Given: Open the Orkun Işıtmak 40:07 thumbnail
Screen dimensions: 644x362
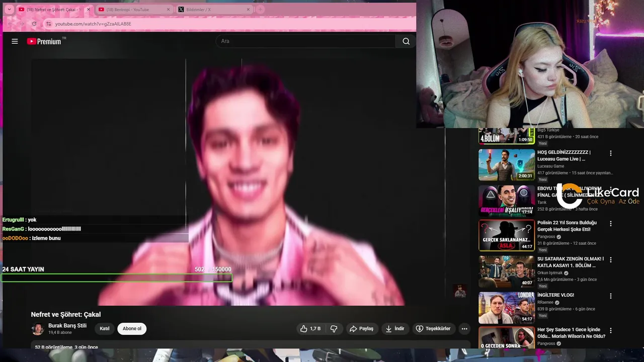Looking at the screenshot, I should pyautogui.click(x=507, y=272).
